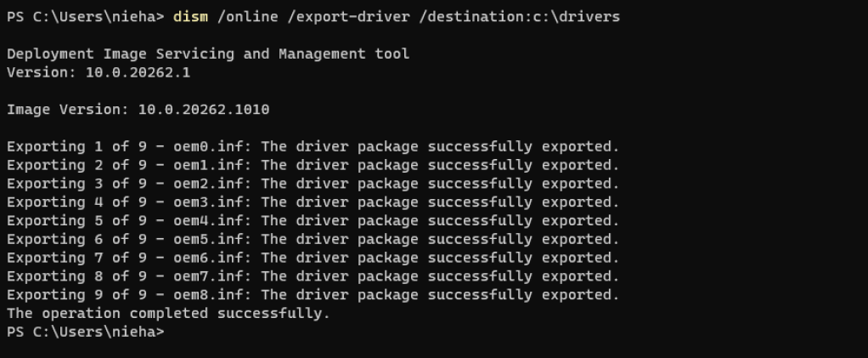Screen dimensions: 868x358
Task: Click the oem7.inf export line
Action: [313, 276]
